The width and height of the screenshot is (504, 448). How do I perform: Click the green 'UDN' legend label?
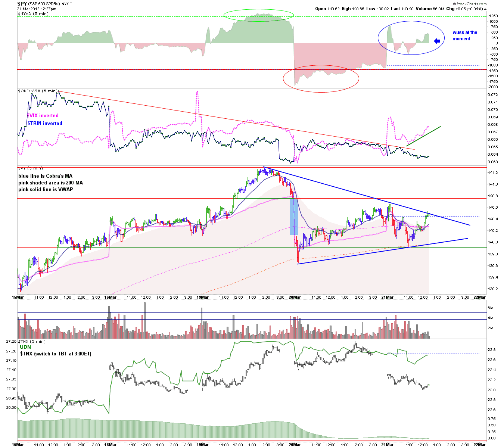point(25,347)
